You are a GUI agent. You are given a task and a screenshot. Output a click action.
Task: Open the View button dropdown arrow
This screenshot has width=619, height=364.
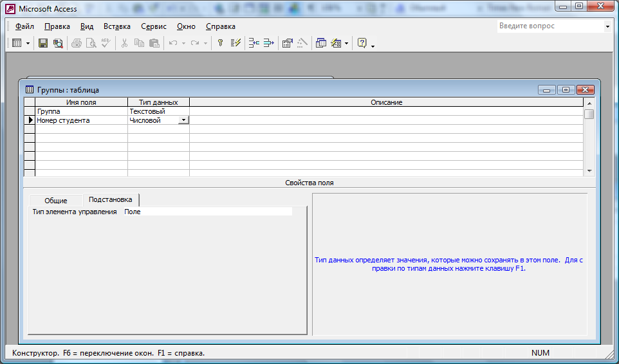[x=28, y=43]
